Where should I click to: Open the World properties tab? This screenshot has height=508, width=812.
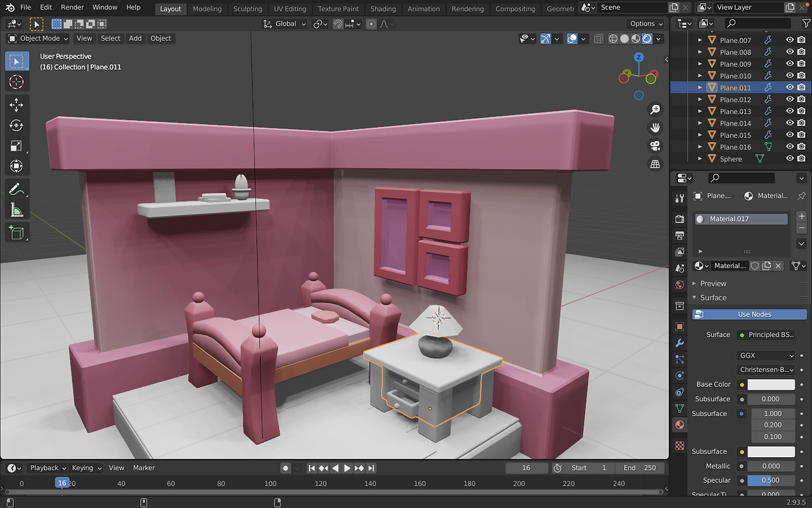click(x=679, y=285)
